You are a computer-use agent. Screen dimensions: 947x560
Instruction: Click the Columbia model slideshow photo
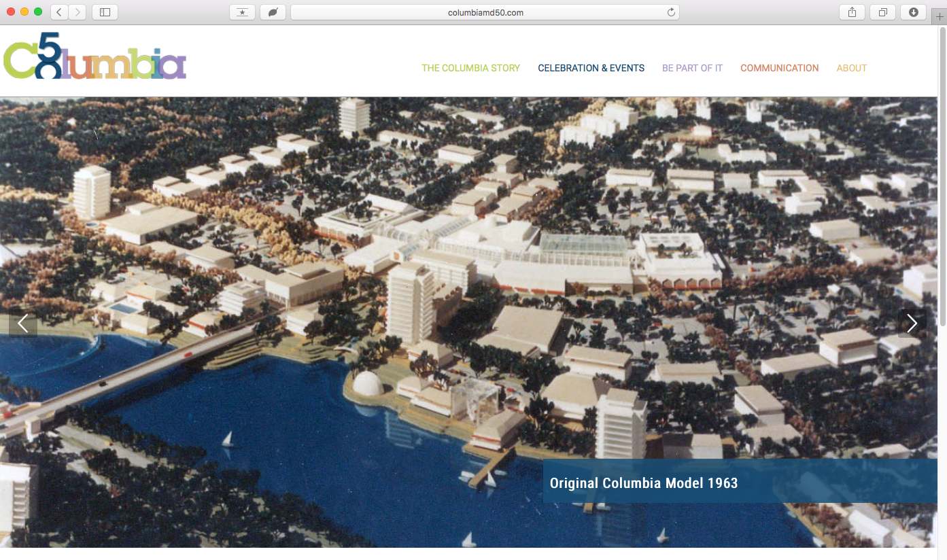pos(468,322)
